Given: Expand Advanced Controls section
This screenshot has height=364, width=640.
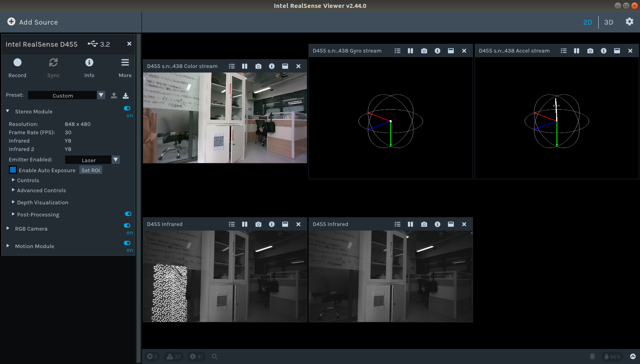Looking at the screenshot, I should coord(13,190).
